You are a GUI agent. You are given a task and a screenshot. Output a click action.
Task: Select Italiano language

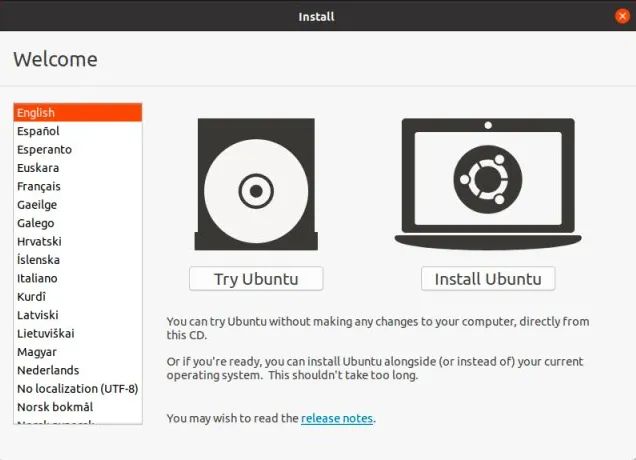click(78, 278)
